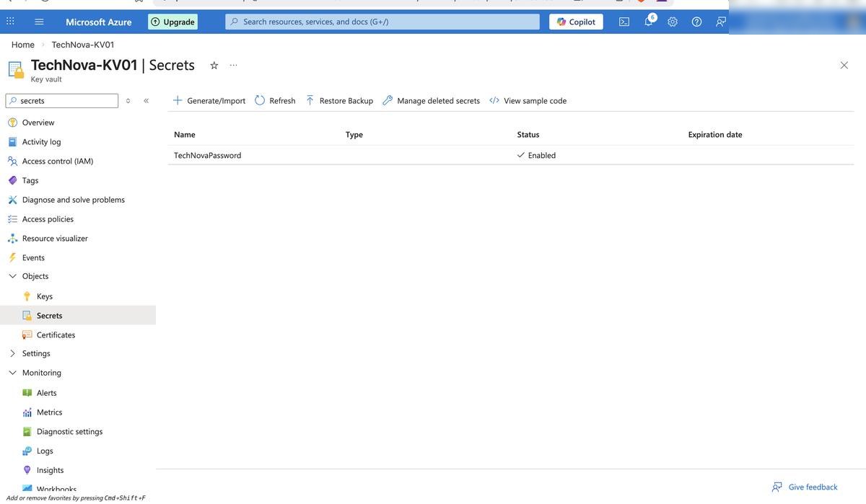This screenshot has height=504, width=866.
Task: Click the Insights lightbulb icon
Action: (27, 470)
